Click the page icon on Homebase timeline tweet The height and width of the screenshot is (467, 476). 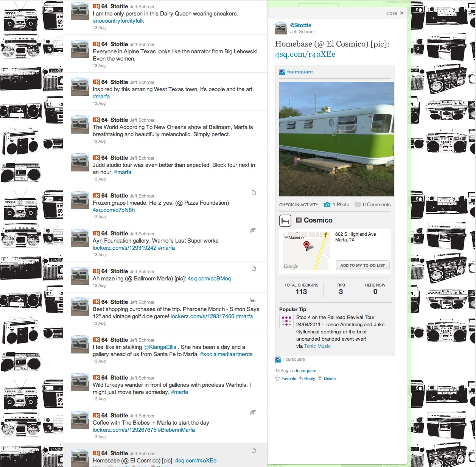coord(254,450)
